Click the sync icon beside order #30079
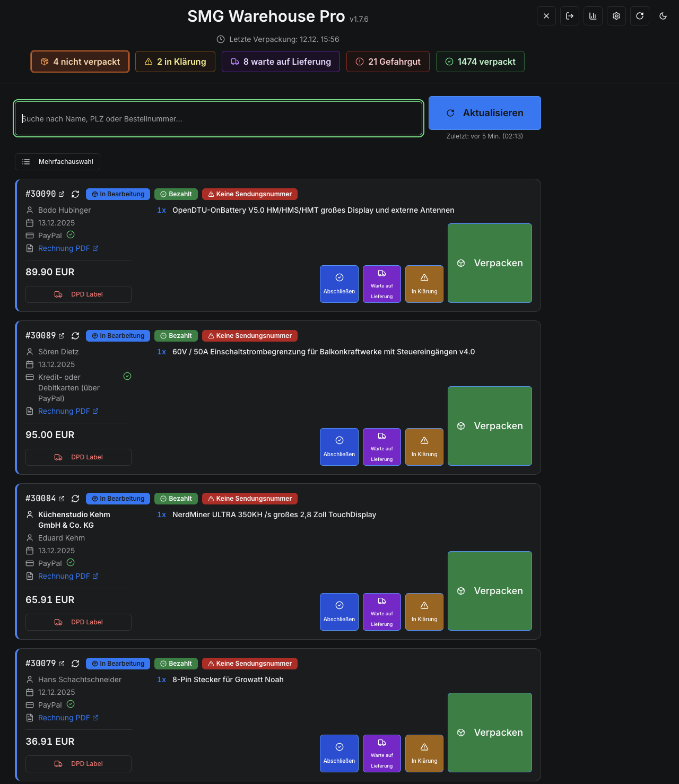 75,664
